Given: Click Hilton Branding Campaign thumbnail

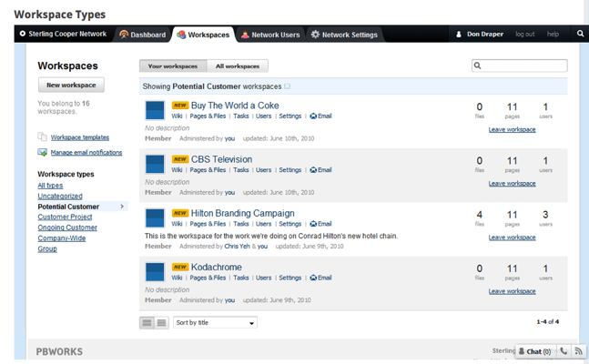Looking at the screenshot, I should point(155,217).
